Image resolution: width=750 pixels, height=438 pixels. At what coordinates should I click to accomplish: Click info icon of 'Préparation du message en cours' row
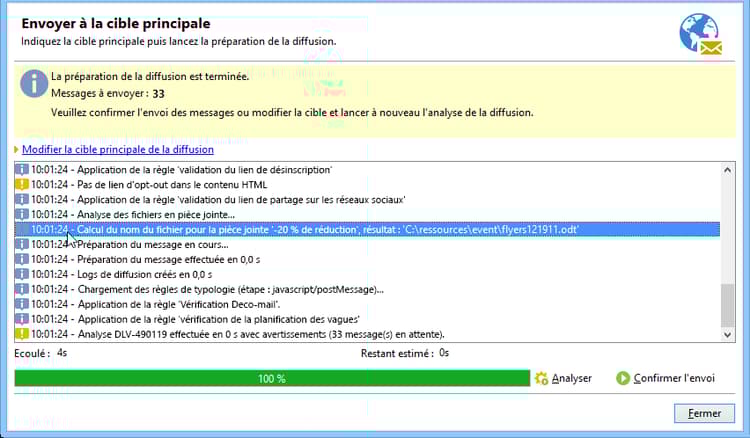[22, 244]
